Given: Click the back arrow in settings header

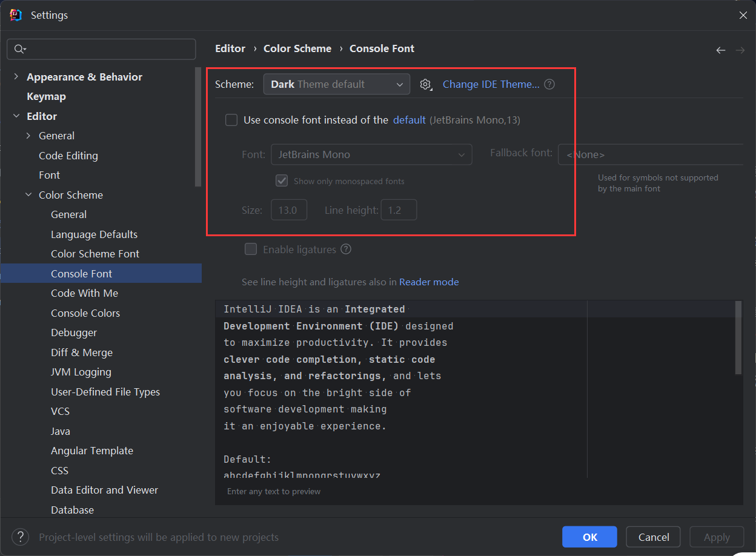Looking at the screenshot, I should click(720, 50).
